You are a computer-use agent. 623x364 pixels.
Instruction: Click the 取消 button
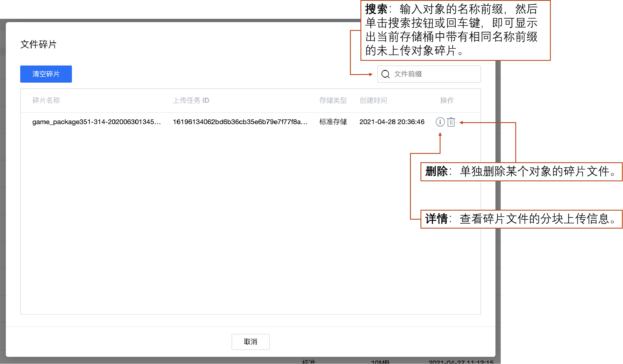[x=250, y=342]
